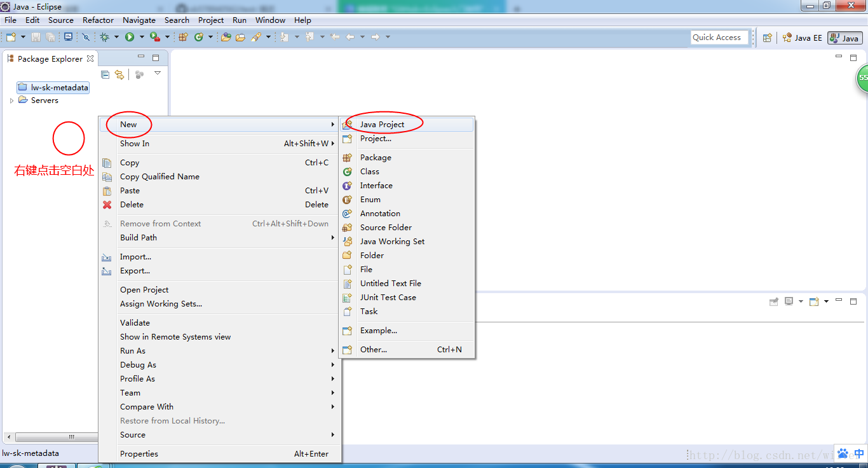Open the Back history dropdown arrow
Viewport: 868px width, 468px height.
(x=362, y=37)
